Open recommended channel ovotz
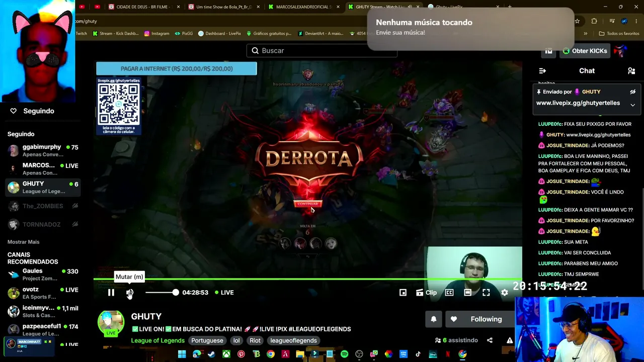 tap(43, 293)
